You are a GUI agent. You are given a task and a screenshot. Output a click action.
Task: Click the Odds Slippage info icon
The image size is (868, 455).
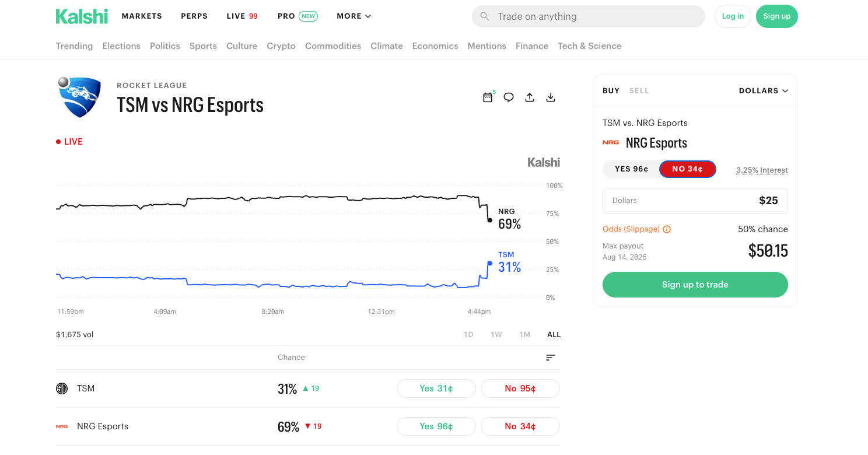(667, 229)
